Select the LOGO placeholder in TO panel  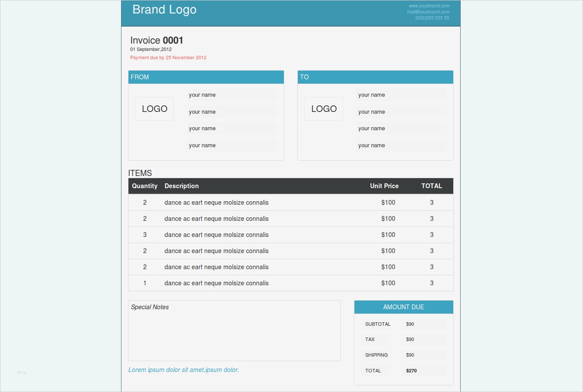point(324,109)
